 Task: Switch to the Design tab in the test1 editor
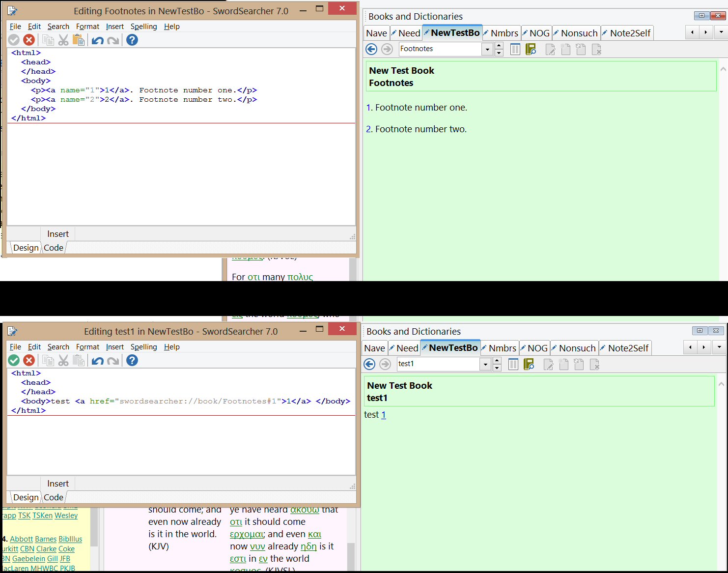(26, 497)
